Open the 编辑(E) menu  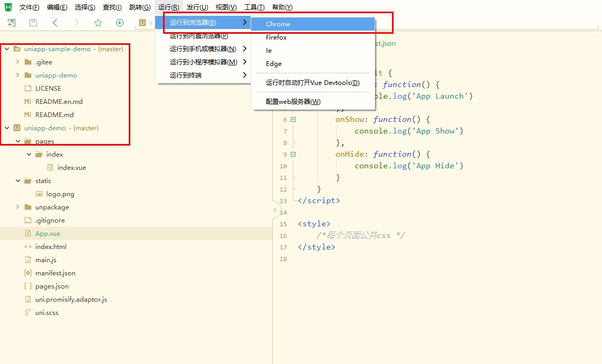57,7
